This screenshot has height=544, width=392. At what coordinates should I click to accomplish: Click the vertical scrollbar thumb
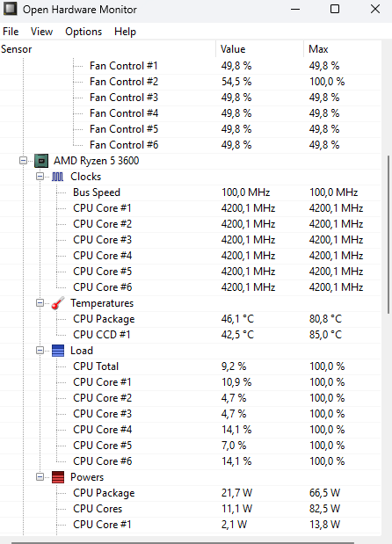coord(387,235)
